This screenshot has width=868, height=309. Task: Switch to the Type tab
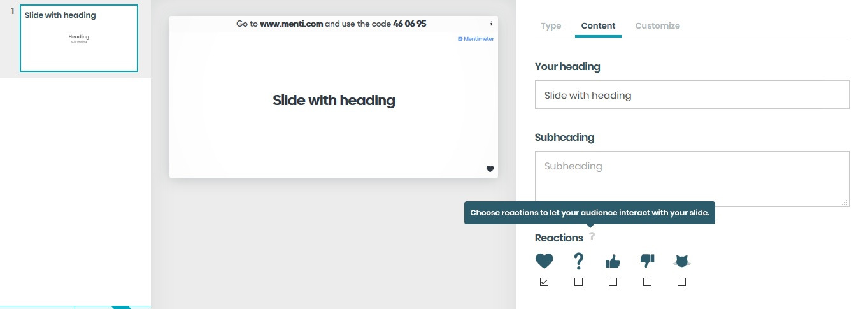point(551,26)
